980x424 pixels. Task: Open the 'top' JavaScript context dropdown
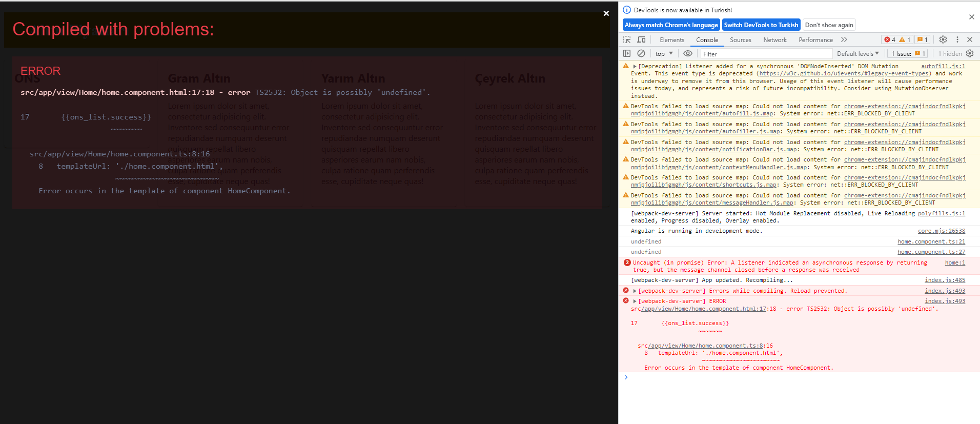click(x=664, y=53)
